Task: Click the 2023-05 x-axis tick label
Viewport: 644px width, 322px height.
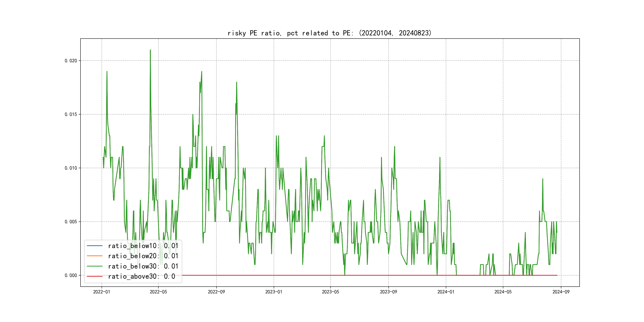Action: 330,292
